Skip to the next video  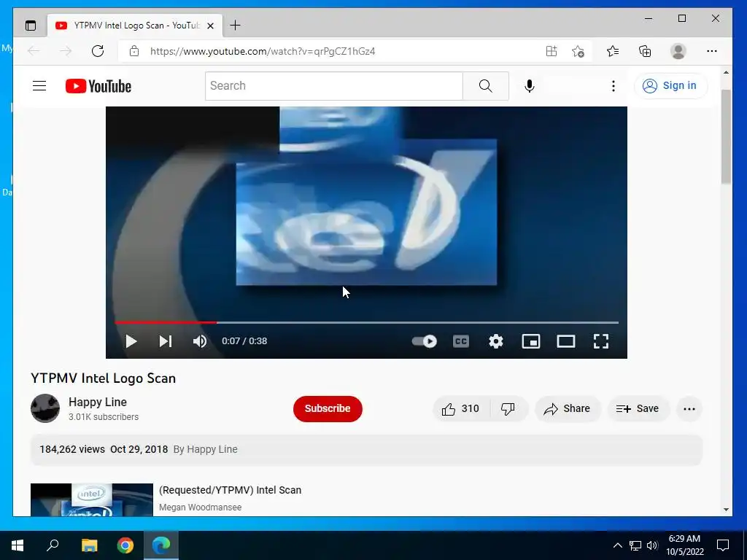(166, 341)
